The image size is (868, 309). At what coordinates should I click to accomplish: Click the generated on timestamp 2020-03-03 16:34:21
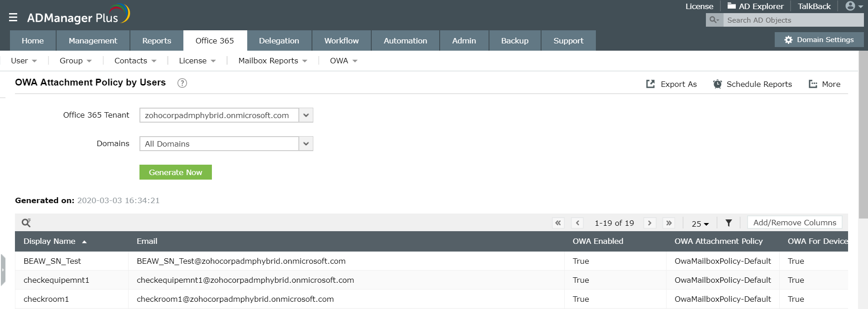click(118, 200)
